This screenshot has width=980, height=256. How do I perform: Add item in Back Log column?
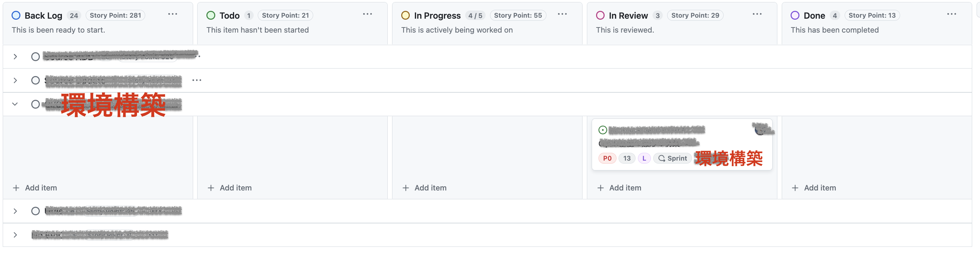coord(35,188)
